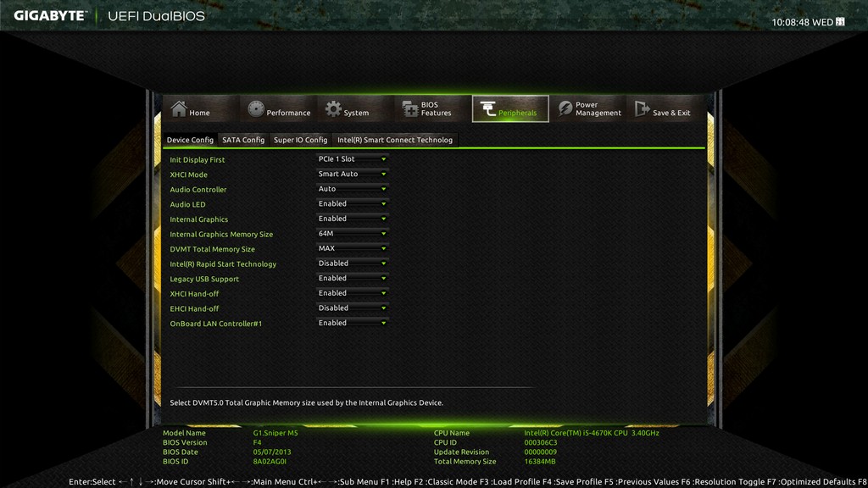
Task: Select the OnBoard LAN Controller#1 label
Action: coord(216,324)
